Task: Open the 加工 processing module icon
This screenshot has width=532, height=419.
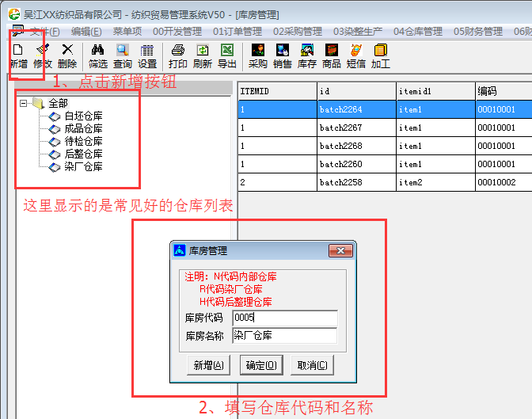Action: point(380,50)
